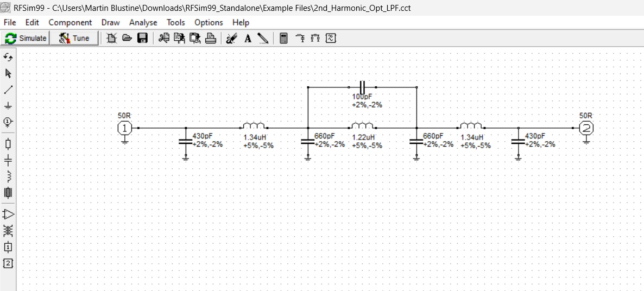
Task: Open the calculator tool icon
Action: pos(283,38)
